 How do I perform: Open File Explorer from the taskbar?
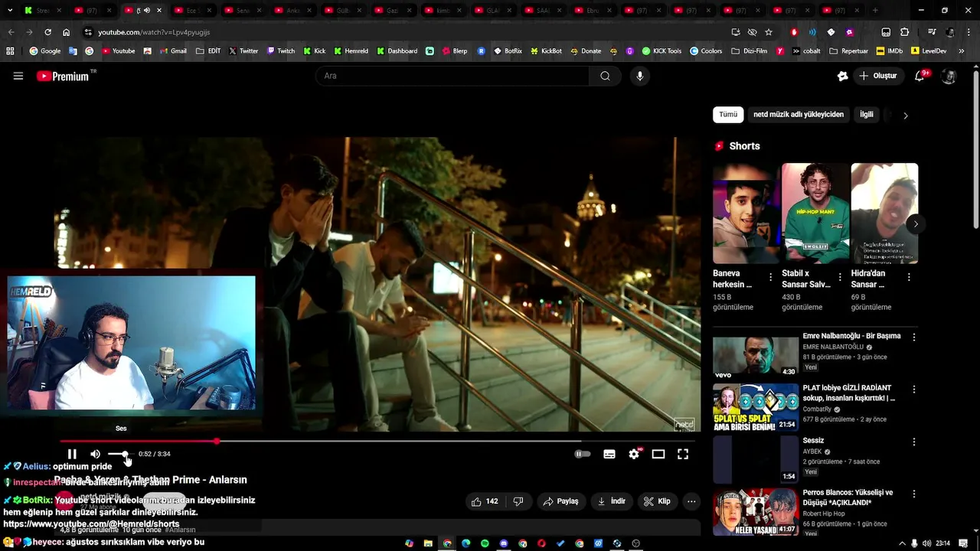pyautogui.click(x=428, y=543)
